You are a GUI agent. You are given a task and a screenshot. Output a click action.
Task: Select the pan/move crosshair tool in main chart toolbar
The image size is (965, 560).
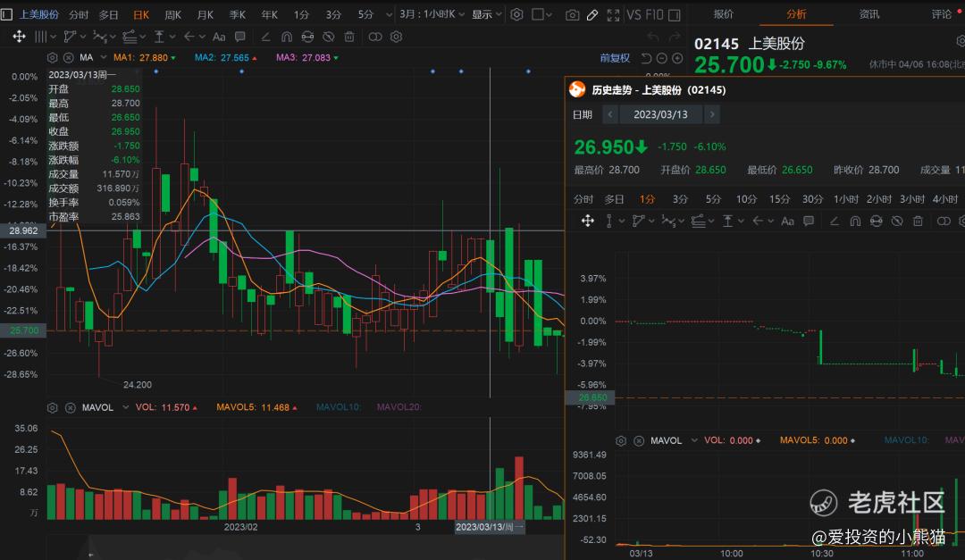19,37
